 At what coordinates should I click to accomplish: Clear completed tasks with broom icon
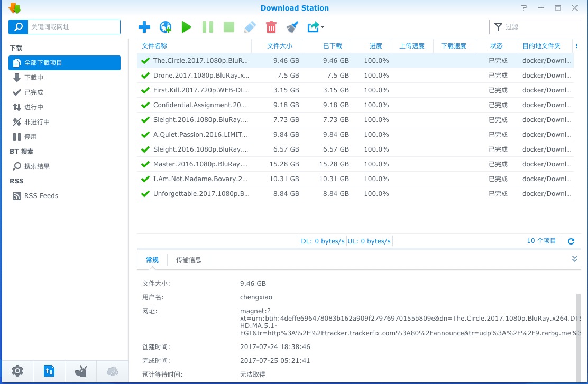(292, 27)
